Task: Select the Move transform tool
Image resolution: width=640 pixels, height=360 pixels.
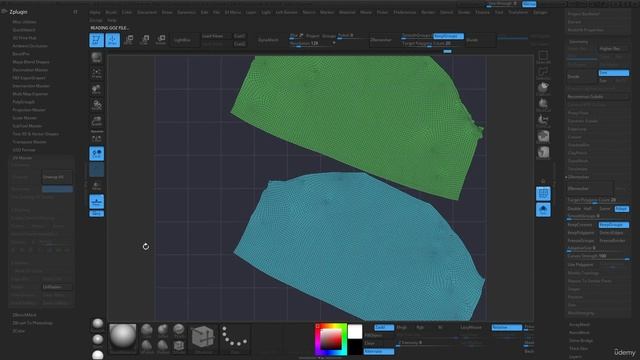Action: (x=129, y=40)
